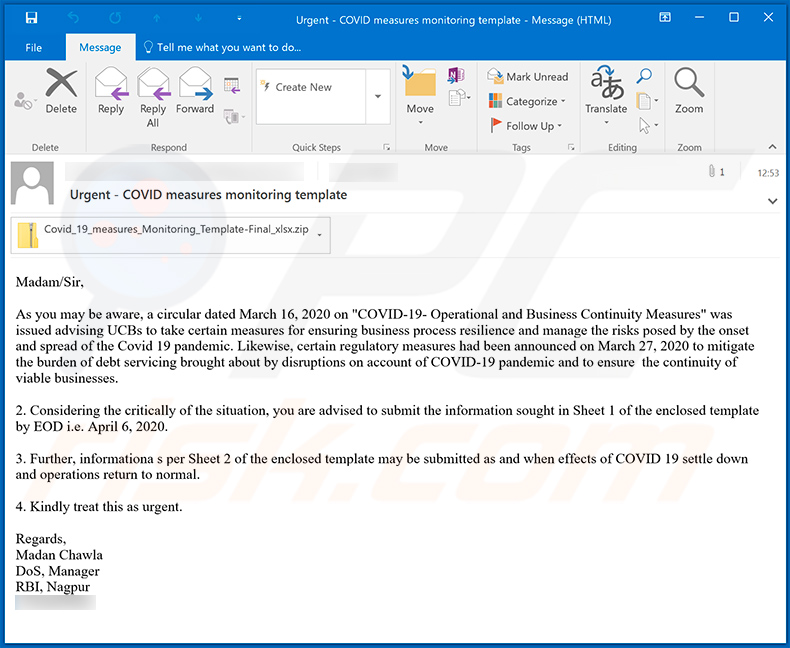
Task: Click the Meeting reply icon
Action: click(x=232, y=85)
